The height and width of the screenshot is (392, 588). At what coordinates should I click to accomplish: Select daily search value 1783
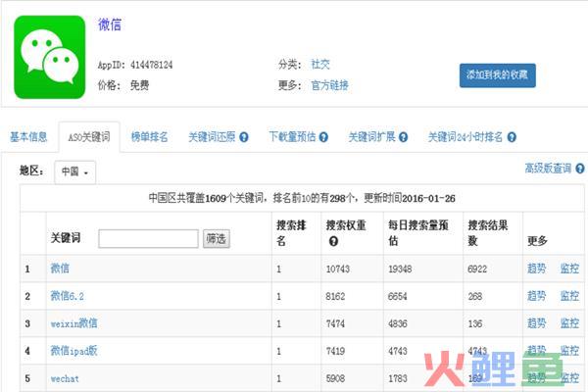[398, 378]
